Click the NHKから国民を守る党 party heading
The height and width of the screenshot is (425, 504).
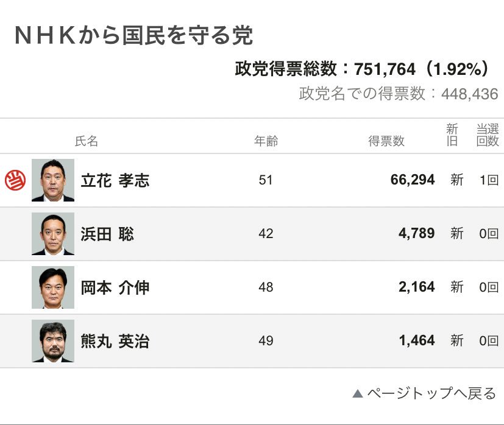click(x=133, y=35)
